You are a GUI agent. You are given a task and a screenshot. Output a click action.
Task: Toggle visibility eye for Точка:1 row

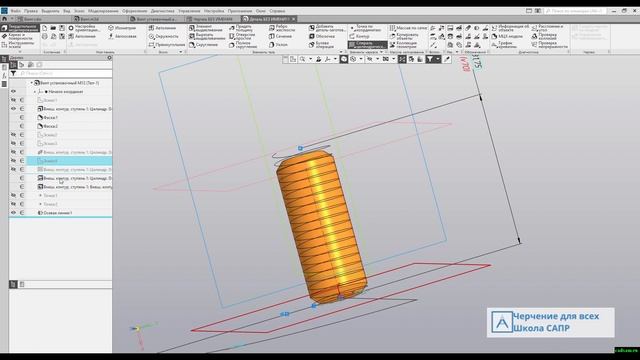tap(13, 196)
